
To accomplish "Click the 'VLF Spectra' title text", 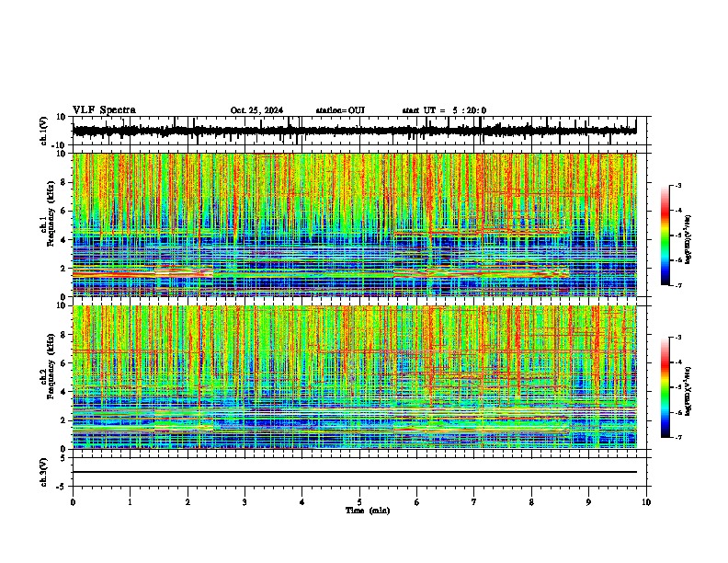I will (x=104, y=110).
